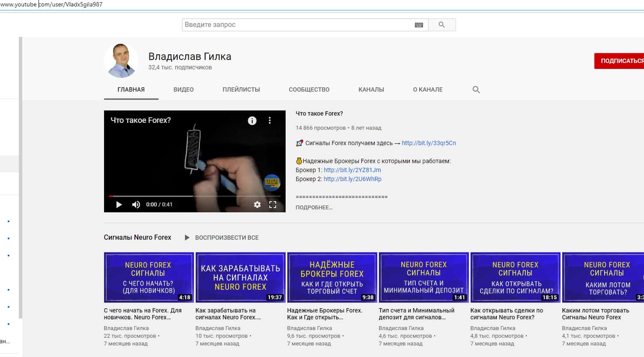Open the bit.ly/33qr5Cn signals link
This screenshot has width=644, height=357.
click(x=429, y=143)
